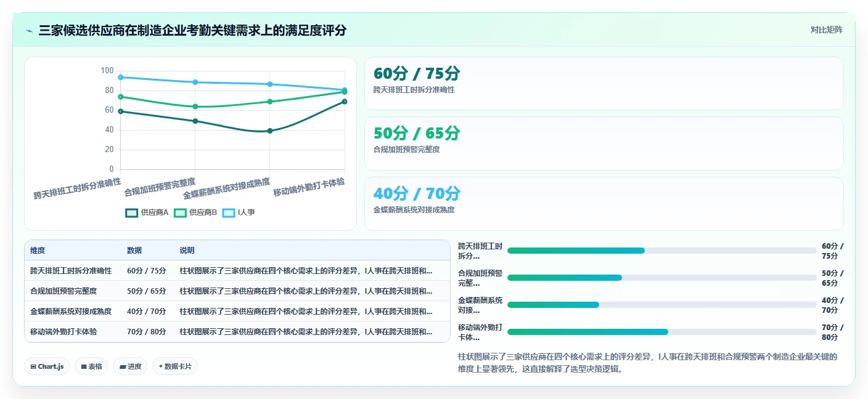The height and width of the screenshot is (399, 868).
Task: Click table cell 40分 / 70分
Action: click(x=147, y=311)
